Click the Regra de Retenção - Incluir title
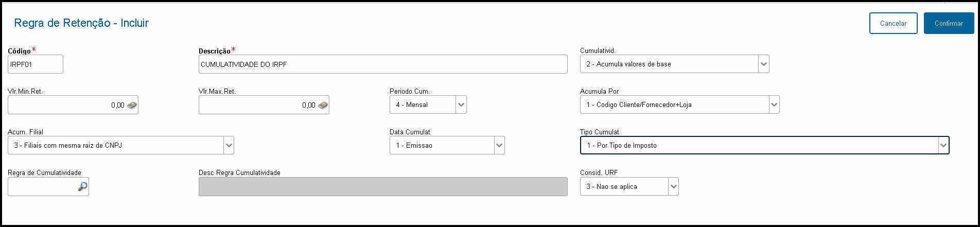This screenshot has height=227, width=980. tap(81, 23)
